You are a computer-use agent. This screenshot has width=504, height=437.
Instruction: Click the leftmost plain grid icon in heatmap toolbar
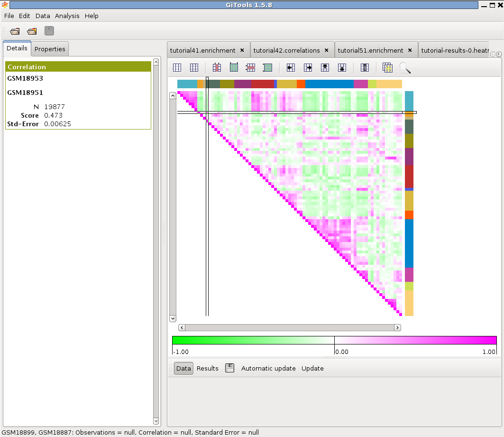click(177, 67)
